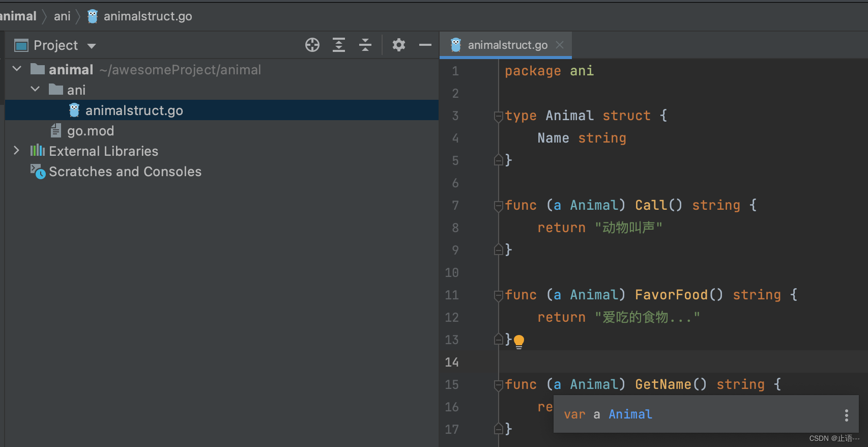Click ani in the breadcrumb bar
Viewport: 868px width, 447px height.
tap(62, 16)
